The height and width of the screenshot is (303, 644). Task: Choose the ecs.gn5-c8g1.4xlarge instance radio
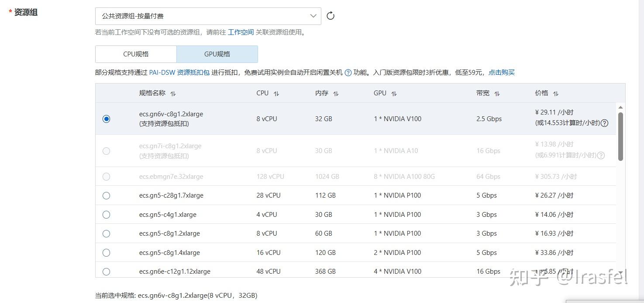[x=106, y=253]
